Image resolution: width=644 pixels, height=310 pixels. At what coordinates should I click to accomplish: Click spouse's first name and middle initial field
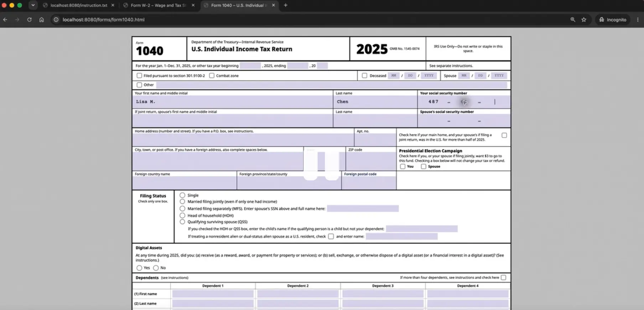(233, 121)
